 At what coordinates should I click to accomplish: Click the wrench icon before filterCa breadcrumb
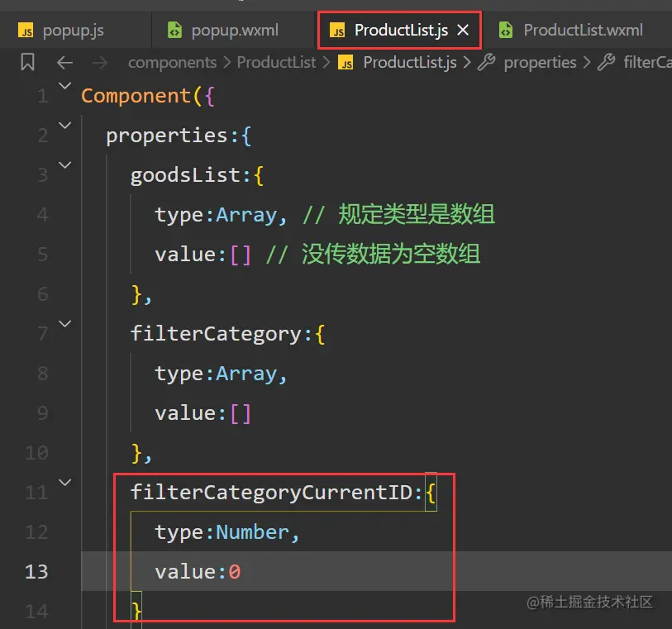point(607,63)
